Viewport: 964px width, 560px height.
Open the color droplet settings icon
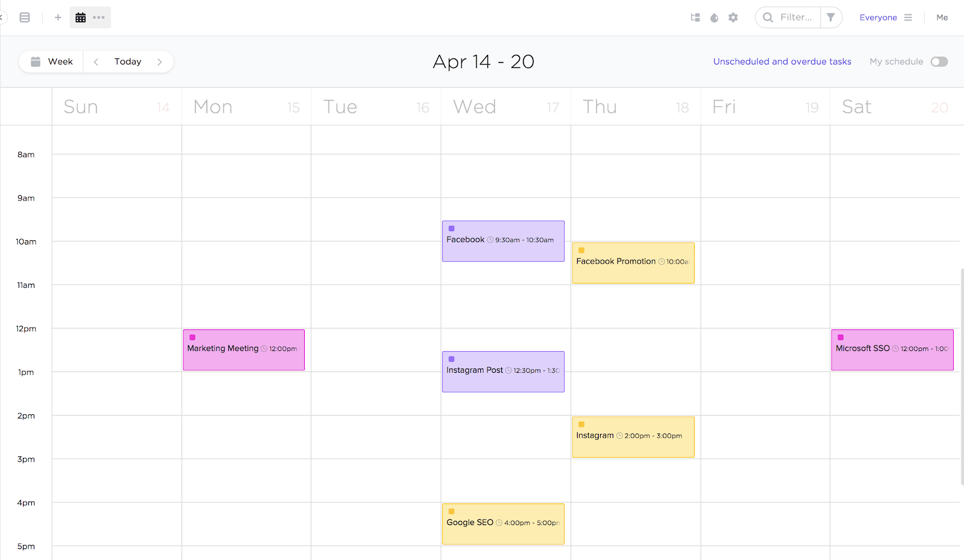(714, 17)
